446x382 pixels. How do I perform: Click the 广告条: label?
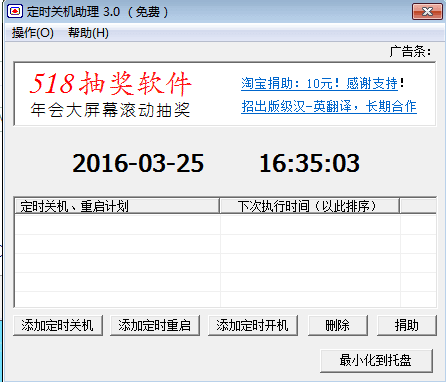pyautogui.click(x=410, y=52)
